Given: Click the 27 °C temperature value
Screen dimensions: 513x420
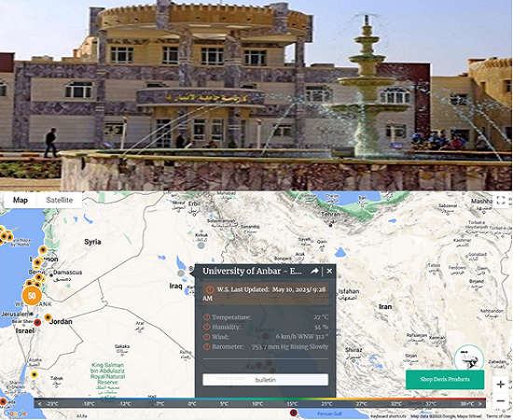Looking at the screenshot, I should (x=321, y=317).
